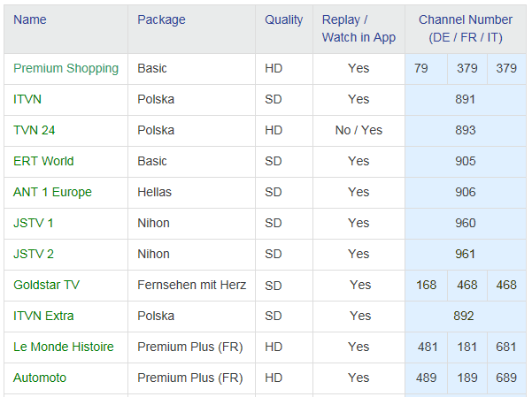Select the ERT World channel link
Image resolution: width=532 pixels, height=397 pixels.
tap(43, 161)
